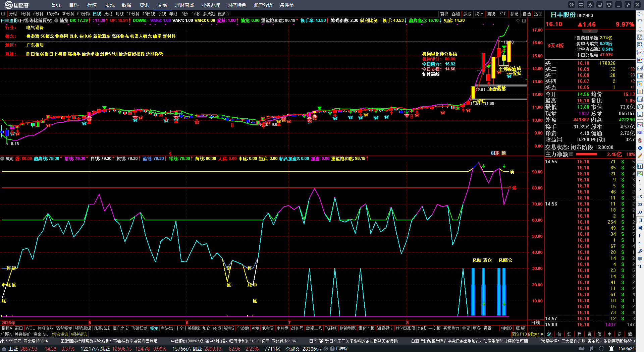The width and height of the screenshot is (644, 352).
Task: Click the blue four-arrow move icon
Action: click(x=640, y=148)
